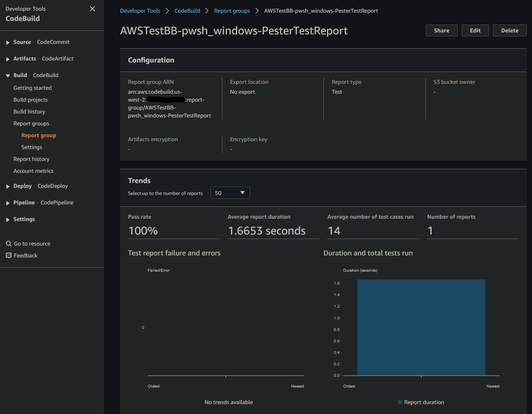Go to CodeBuild breadcrumb link
532x414 pixels.
(x=187, y=11)
